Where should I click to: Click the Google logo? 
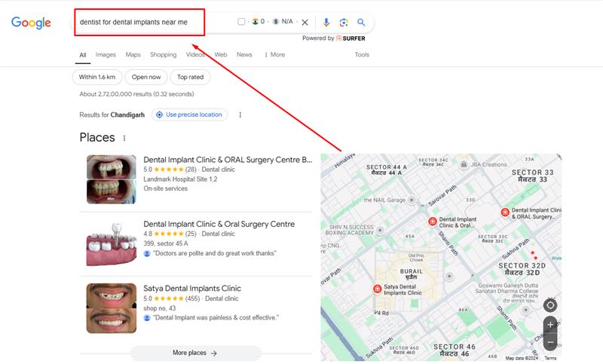[x=31, y=23]
